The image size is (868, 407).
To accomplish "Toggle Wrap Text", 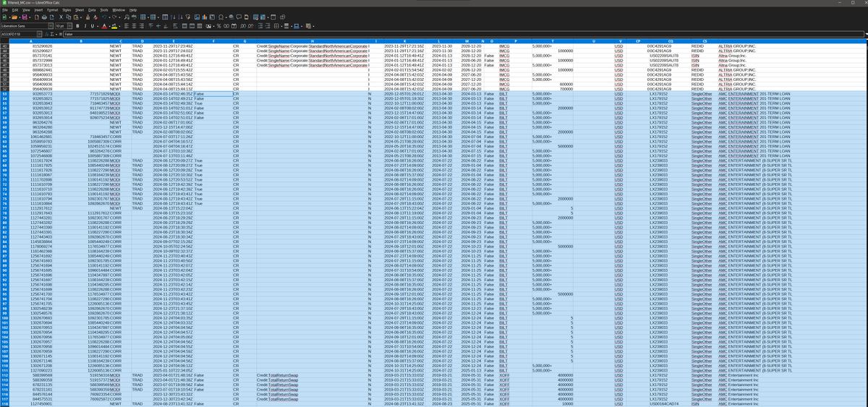I will [175, 26].
